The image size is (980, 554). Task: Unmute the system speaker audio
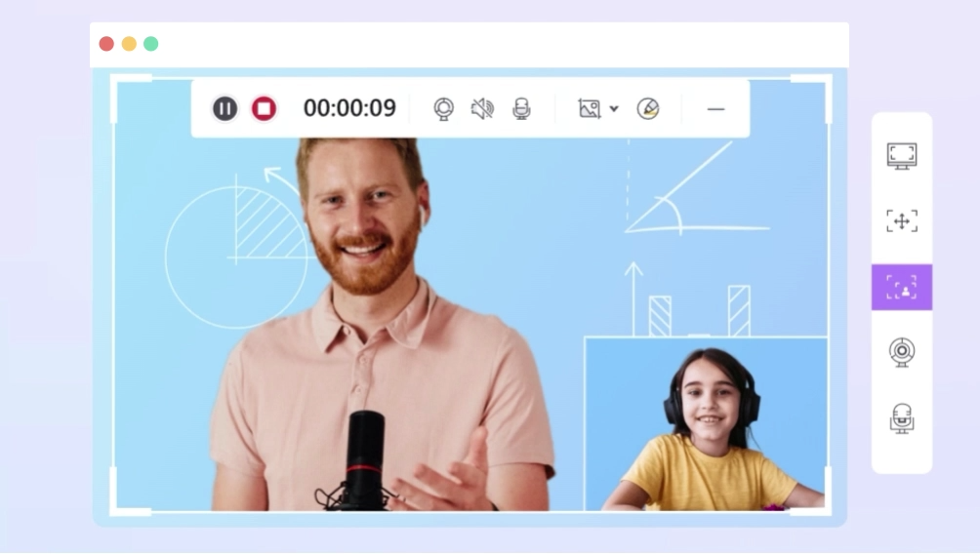482,108
